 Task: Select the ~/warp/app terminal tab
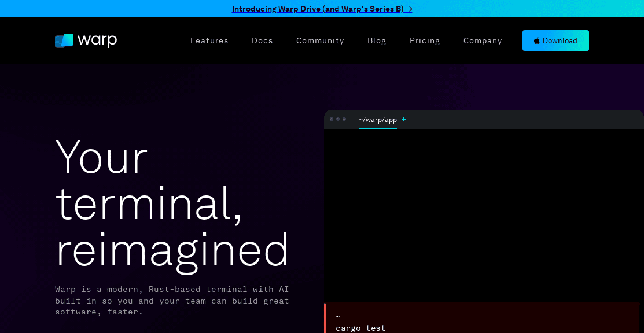(x=377, y=120)
